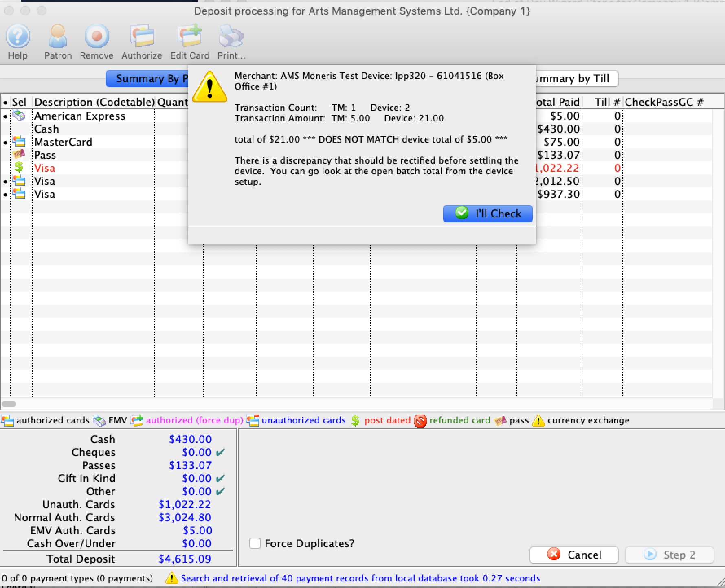
Task: Click the Cash Over/Under $0.00 value
Action: click(x=197, y=543)
